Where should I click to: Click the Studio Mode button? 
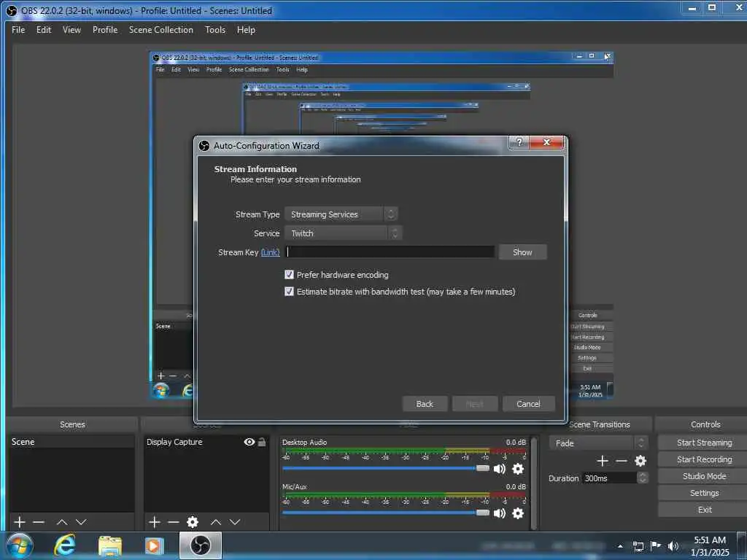click(704, 475)
